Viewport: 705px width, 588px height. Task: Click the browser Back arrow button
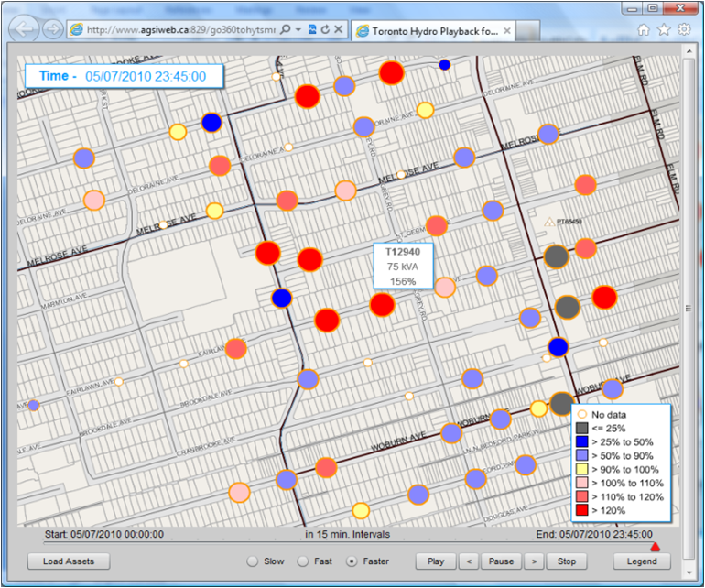[26, 29]
